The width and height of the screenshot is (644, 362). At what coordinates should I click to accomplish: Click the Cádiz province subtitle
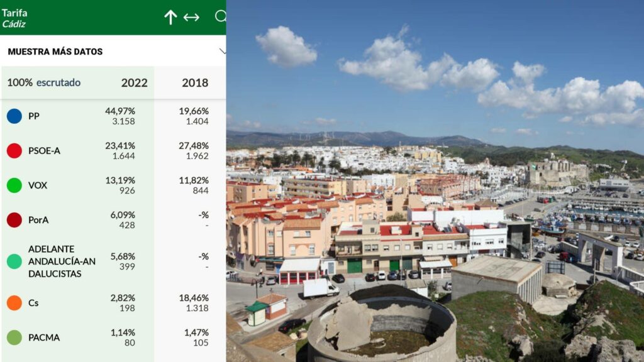pos(14,25)
